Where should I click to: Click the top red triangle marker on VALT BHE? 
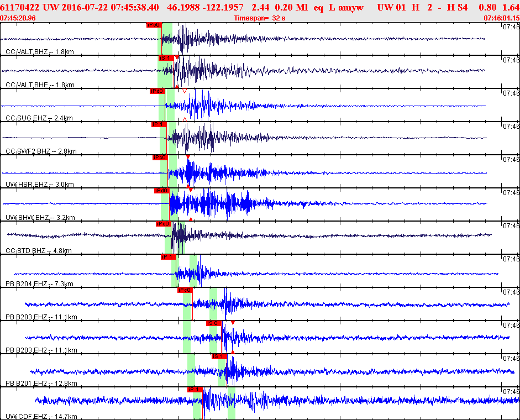177,57
